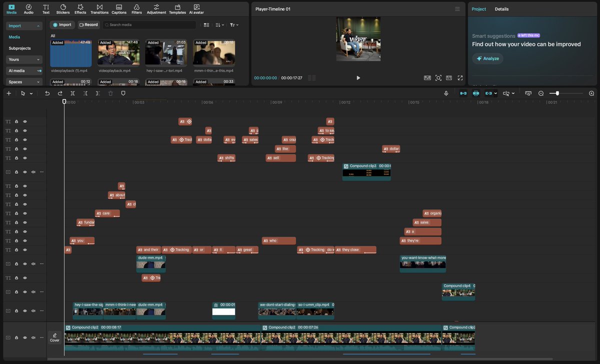600x364 pixels.
Task: Switch to the Captions tab
Action: click(119, 8)
